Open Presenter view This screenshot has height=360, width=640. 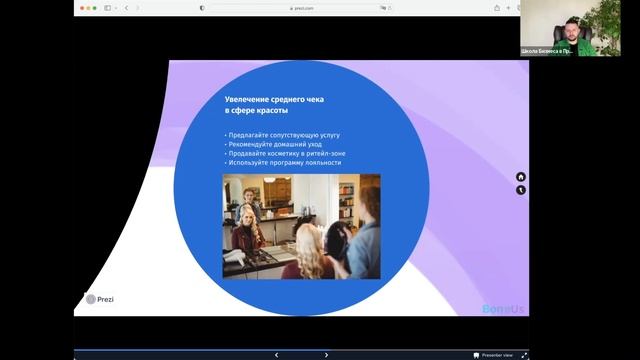[493, 355]
